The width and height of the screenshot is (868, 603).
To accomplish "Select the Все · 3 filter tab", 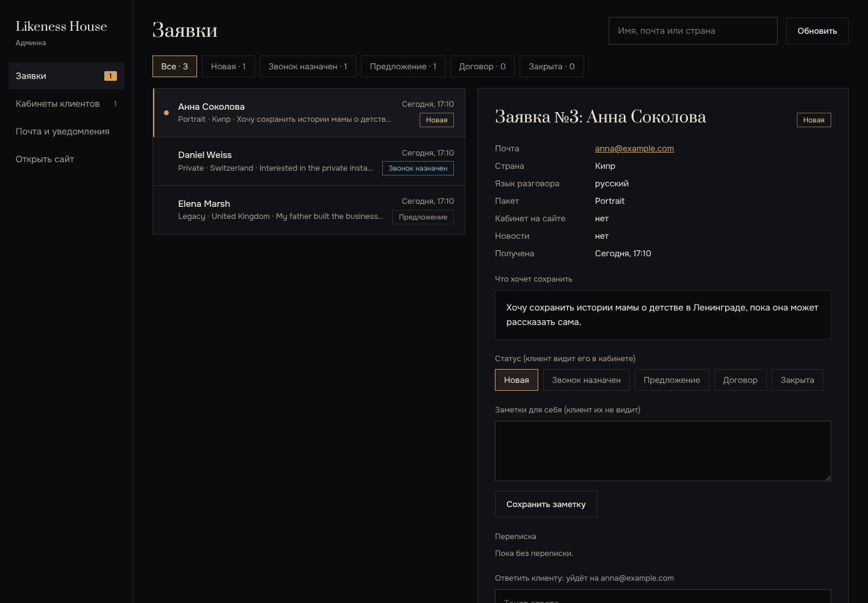I will tap(175, 66).
